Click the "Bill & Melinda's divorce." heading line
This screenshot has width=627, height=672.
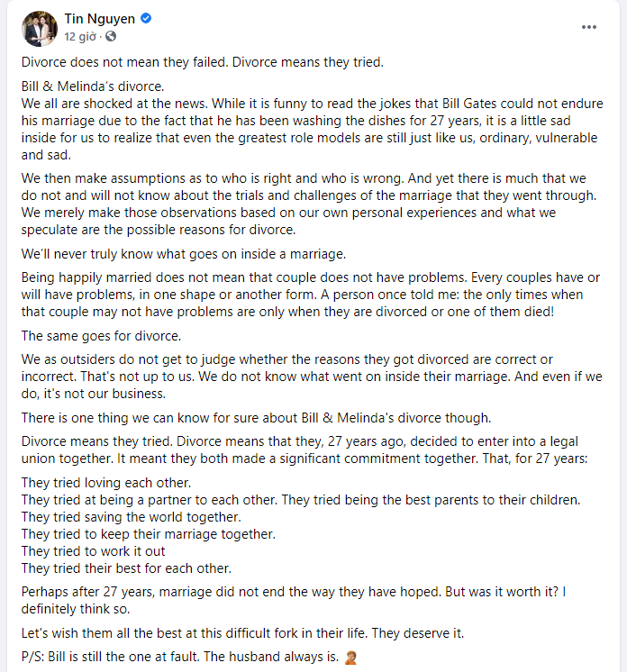coord(93,86)
